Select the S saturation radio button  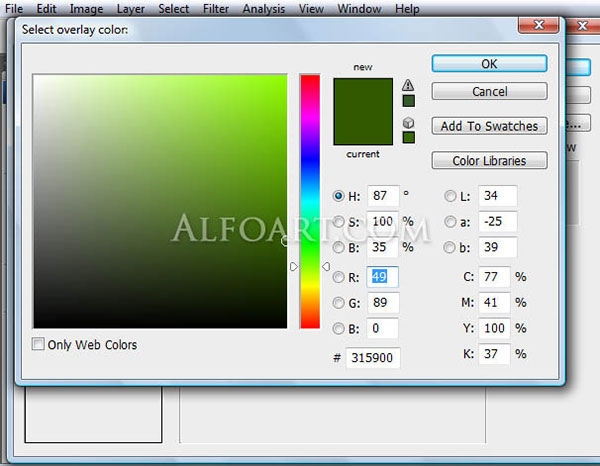pos(338,222)
